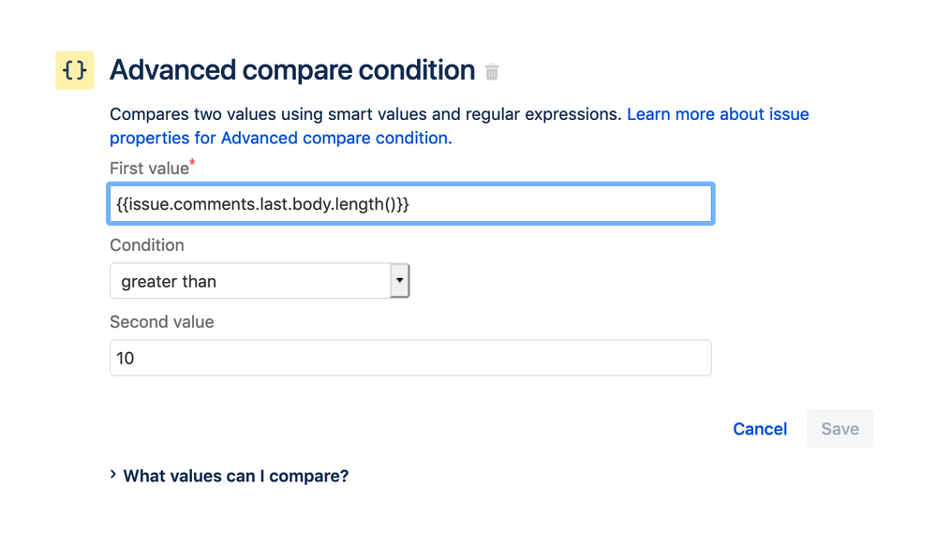This screenshot has width=936, height=560.
Task: Place cursor in the issue.comments.last.body.length smart value text
Action: coord(262,203)
